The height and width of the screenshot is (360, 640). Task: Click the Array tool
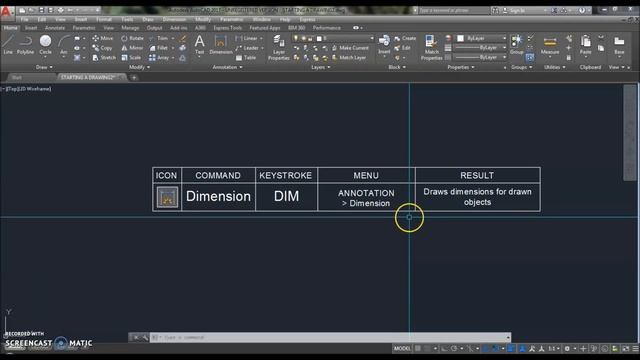coord(159,58)
